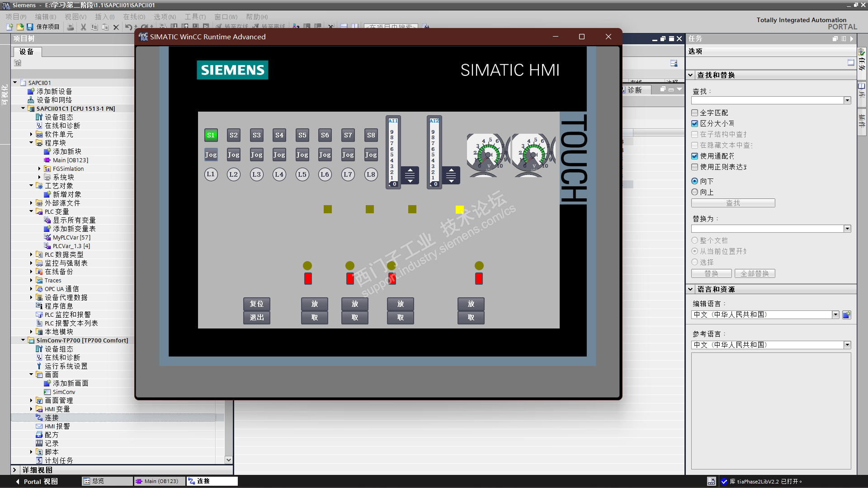Enable the 全字匹配 checkbox
868x488 pixels.
(x=695, y=113)
